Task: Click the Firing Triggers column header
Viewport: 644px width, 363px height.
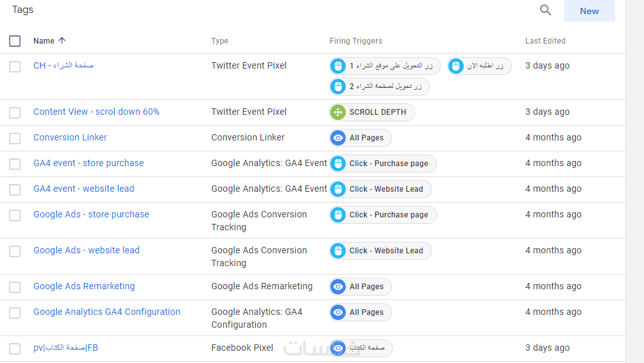Action: tap(355, 41)
